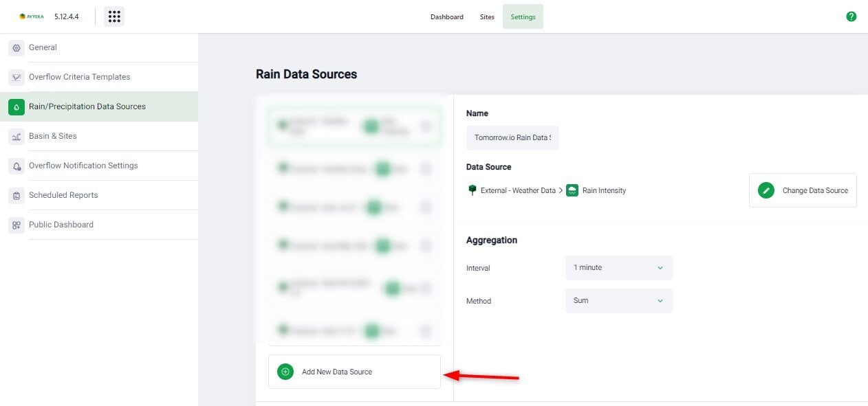
Task: Click the Public Dashboard icon
Action: click(x=17, y=225)
